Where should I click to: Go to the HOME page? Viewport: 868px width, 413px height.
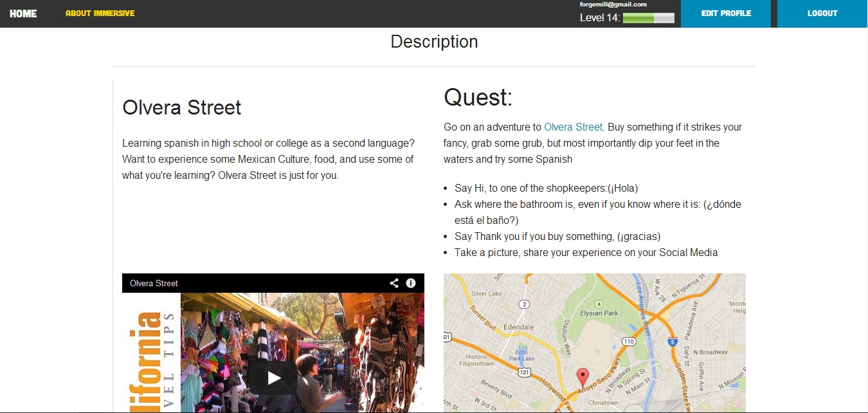pos(23,14)
